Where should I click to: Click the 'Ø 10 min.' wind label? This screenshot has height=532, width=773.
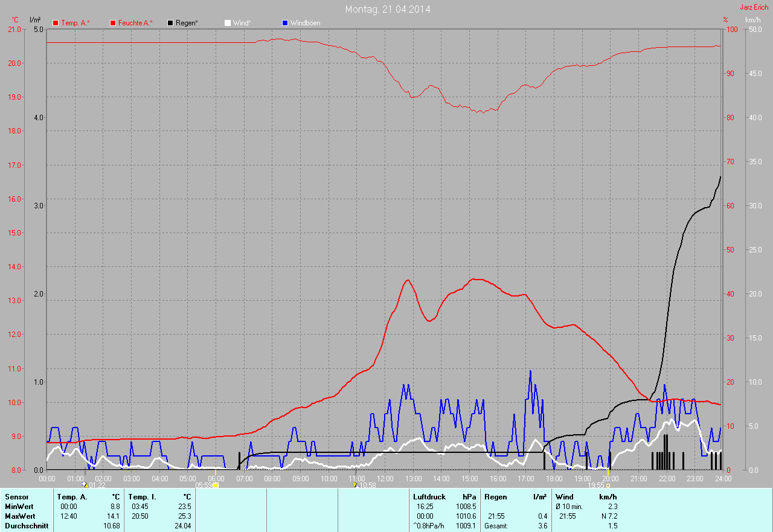569,507
